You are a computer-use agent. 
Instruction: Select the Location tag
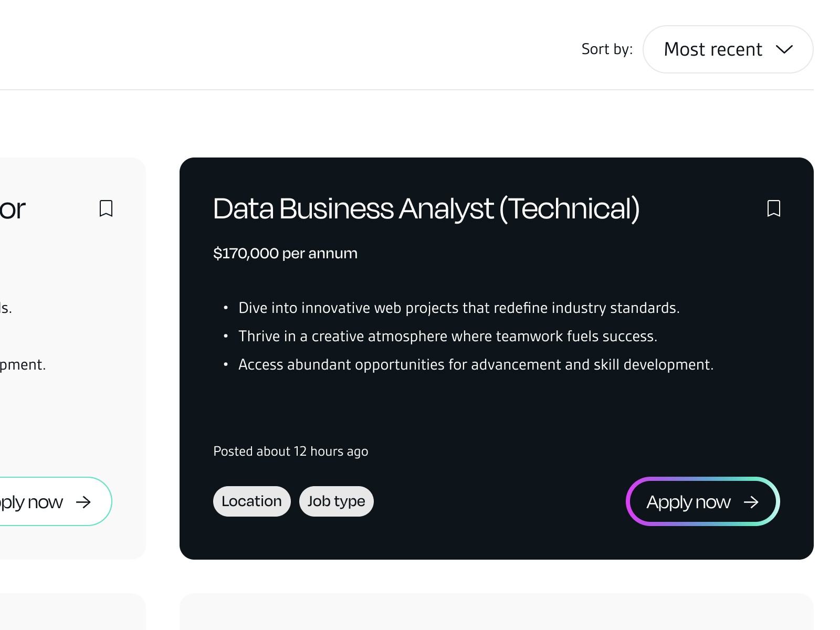(251, 501)
